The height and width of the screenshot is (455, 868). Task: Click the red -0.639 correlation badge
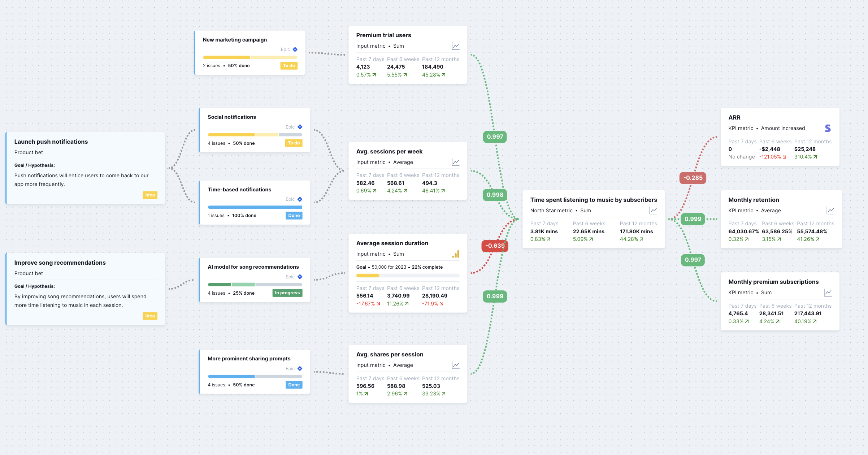pos(495,246)
